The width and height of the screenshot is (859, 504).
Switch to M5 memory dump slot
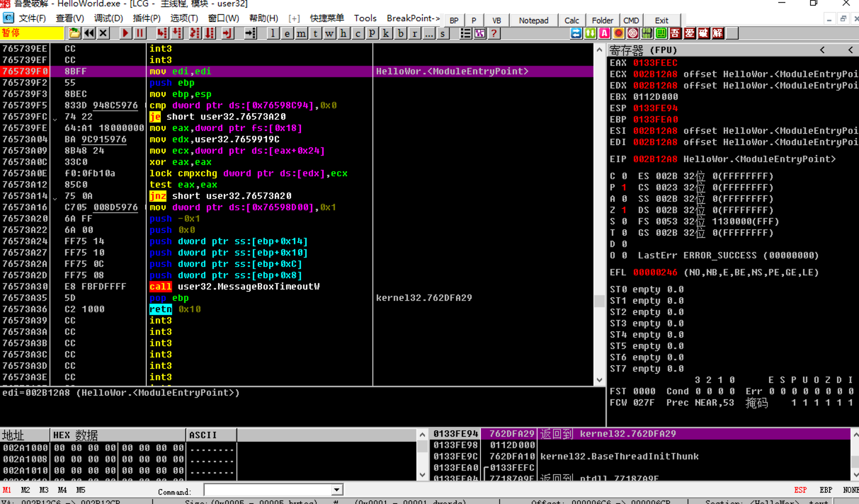[81, 490]
